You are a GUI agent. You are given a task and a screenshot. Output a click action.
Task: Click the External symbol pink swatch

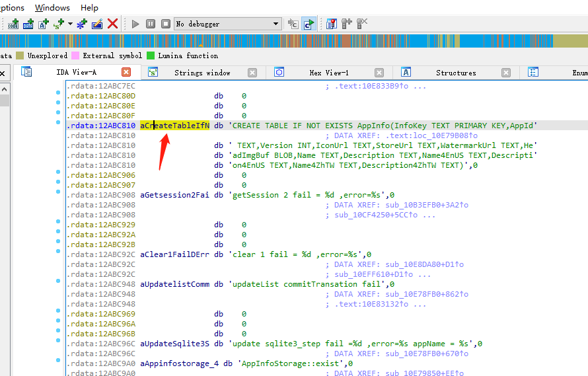click(x=75, y=56)
